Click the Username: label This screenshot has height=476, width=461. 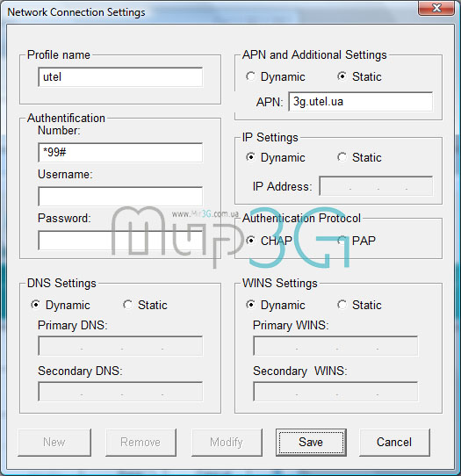pos(65,174)
